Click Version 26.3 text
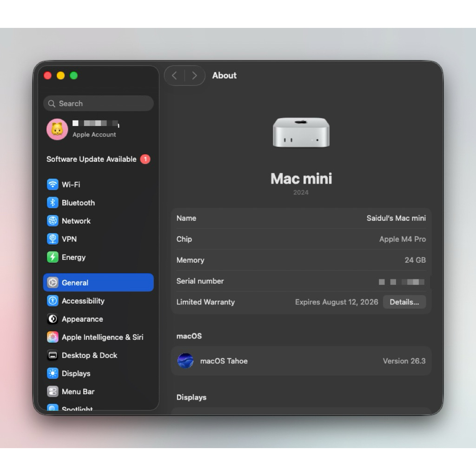The image size is (476, 476). click(x=404, y=361)
